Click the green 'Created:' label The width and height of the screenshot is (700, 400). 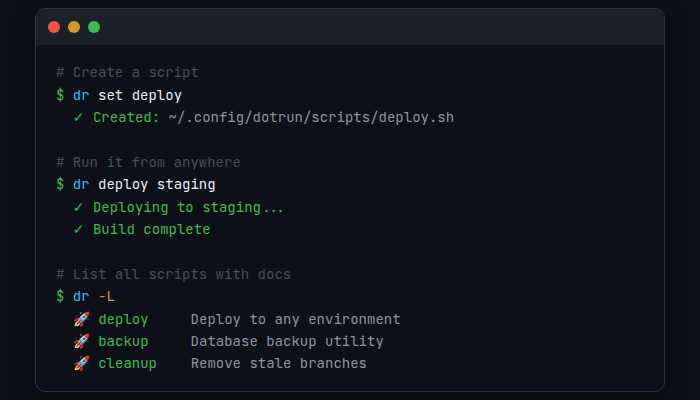tap(126, 117)
